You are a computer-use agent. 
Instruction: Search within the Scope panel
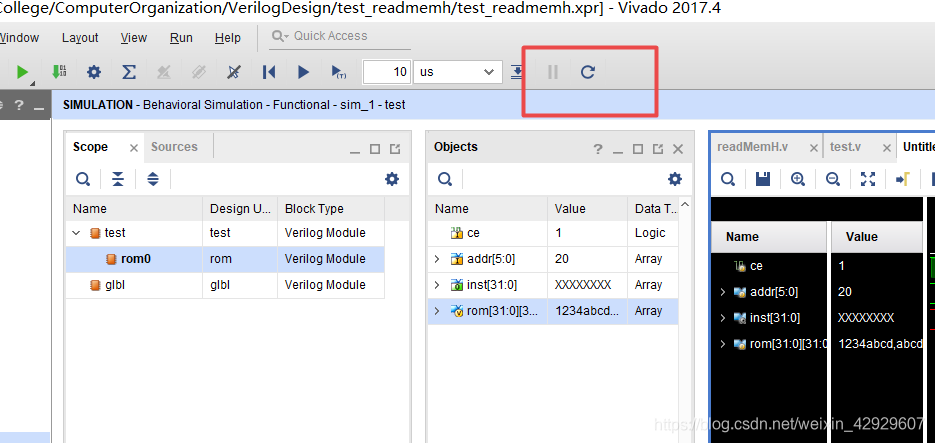pos(83,179)
